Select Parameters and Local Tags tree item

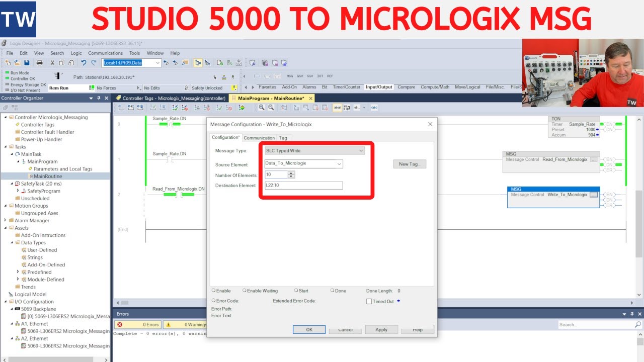click(x=62, y=169)
